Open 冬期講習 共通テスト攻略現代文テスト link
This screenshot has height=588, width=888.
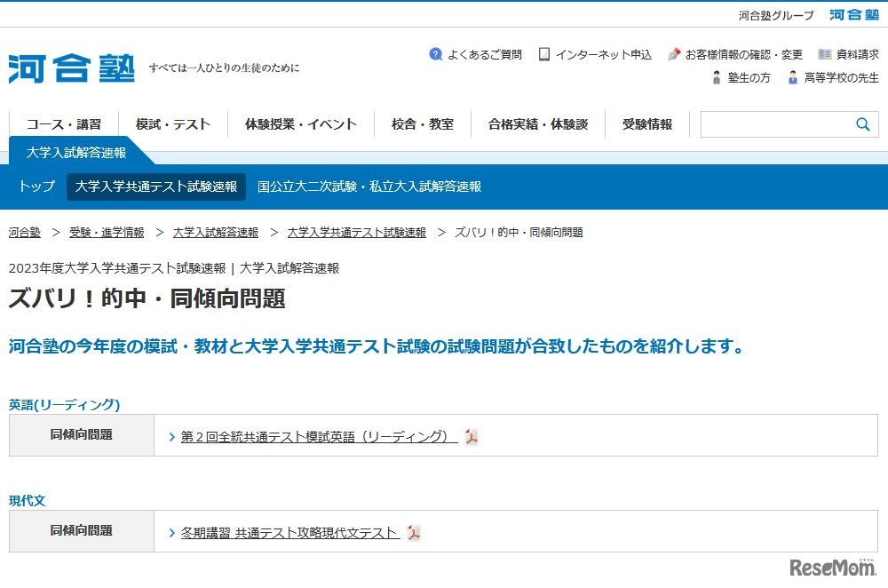point(290,533)
